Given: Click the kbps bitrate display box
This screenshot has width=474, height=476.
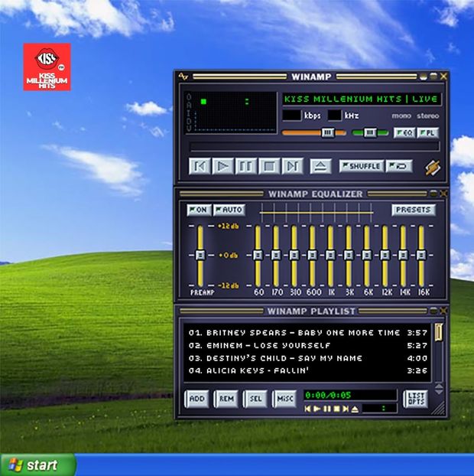Looking at the screenshot, I should [x=292, y=116].
